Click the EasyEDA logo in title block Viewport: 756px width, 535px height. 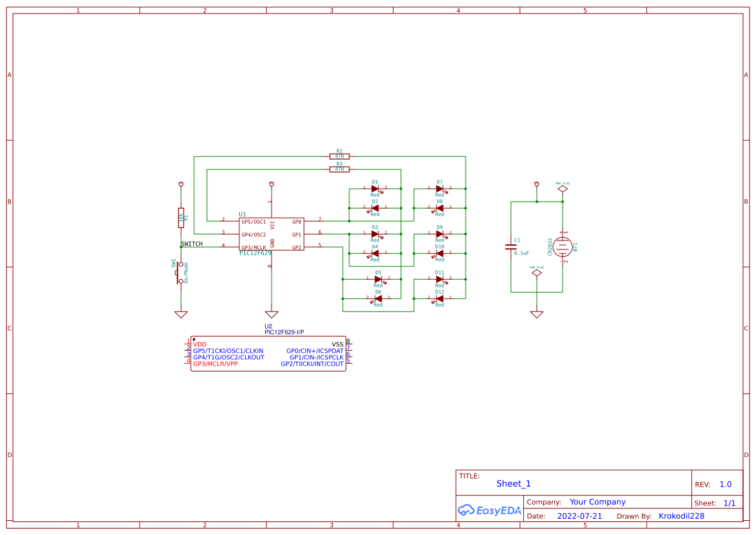point(490,510)
